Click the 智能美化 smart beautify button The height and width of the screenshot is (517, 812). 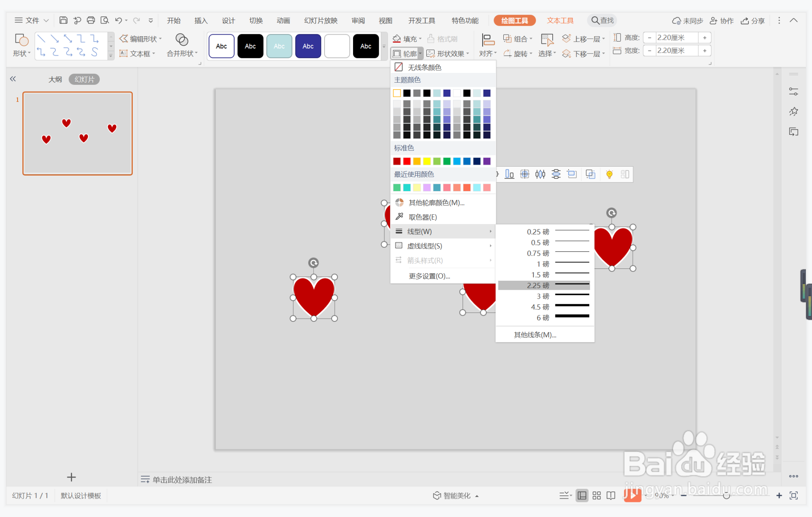tap(455, 495)
